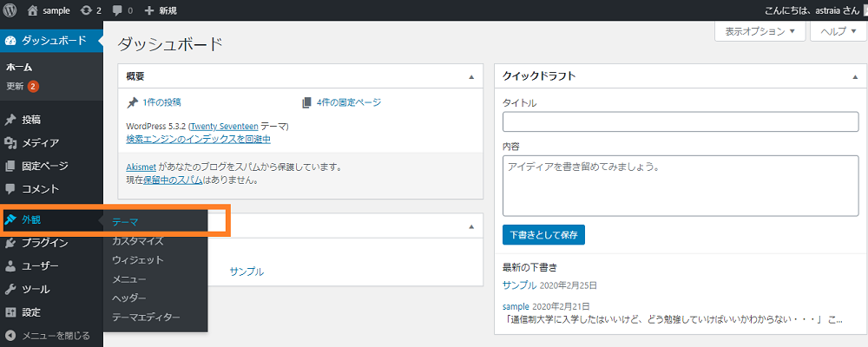
Task: Collapse the クイックドラフト panel
Action: pos(855,76)
